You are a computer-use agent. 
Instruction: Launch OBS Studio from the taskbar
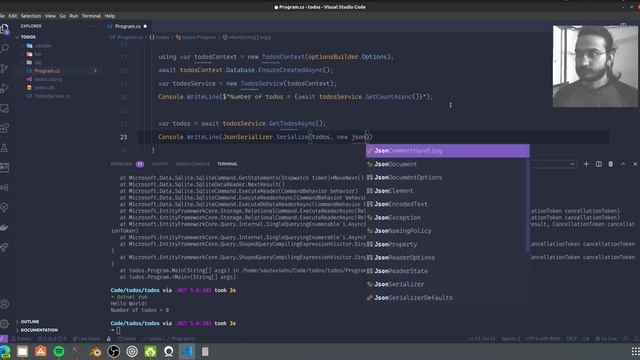tap(114, 351)
